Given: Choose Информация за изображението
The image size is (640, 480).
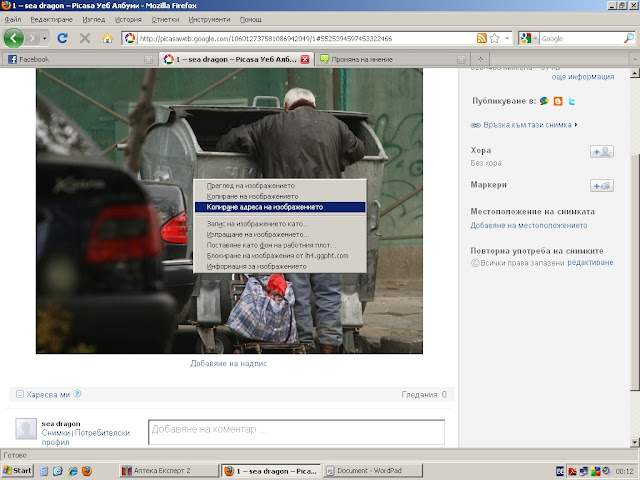Looking at the screenshot, I should tap(280, 266).
